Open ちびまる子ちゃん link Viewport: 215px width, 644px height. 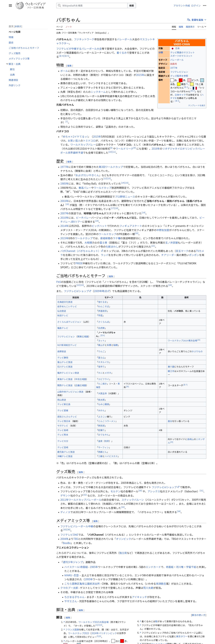click(75, 597)
